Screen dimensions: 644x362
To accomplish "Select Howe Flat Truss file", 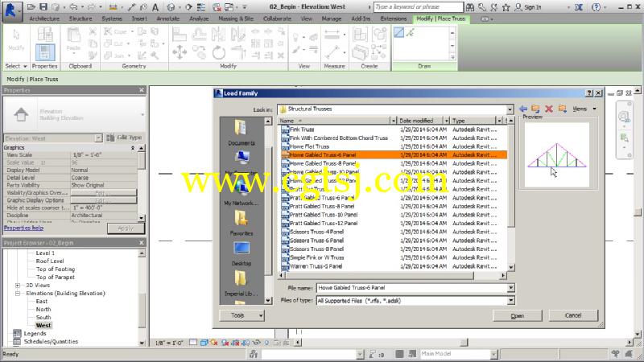I will pyautogui.click(x=309, y=146).
